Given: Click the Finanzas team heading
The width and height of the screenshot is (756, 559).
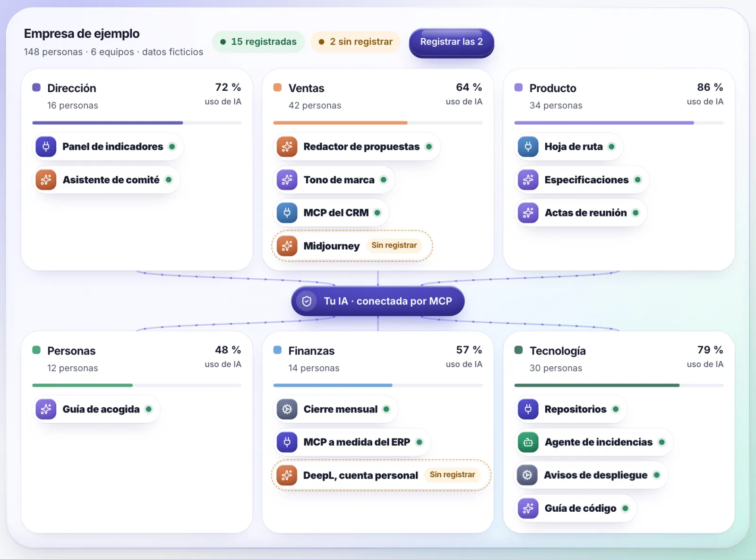Looking at the screenshot, I should (x=311, y=351).
